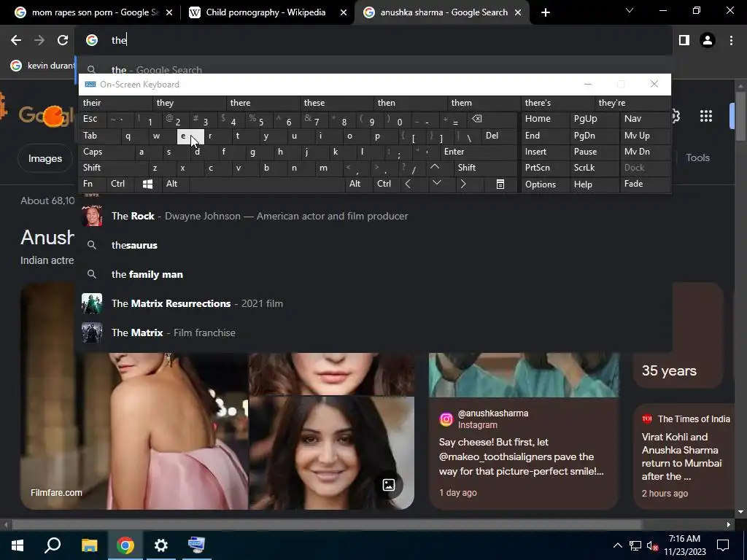
Task: Click the right arrow key on On-Screen Keyboard
Action: [x=463, y=184]
